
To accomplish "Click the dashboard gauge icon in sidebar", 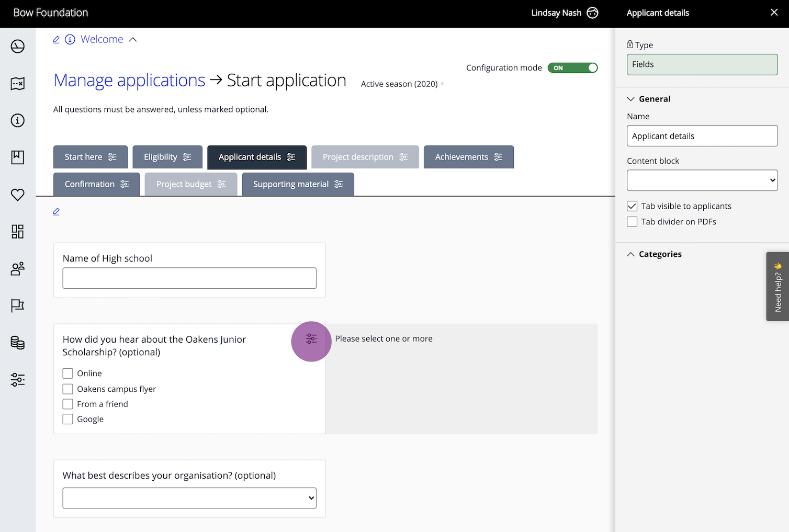I will pos(18,47).
